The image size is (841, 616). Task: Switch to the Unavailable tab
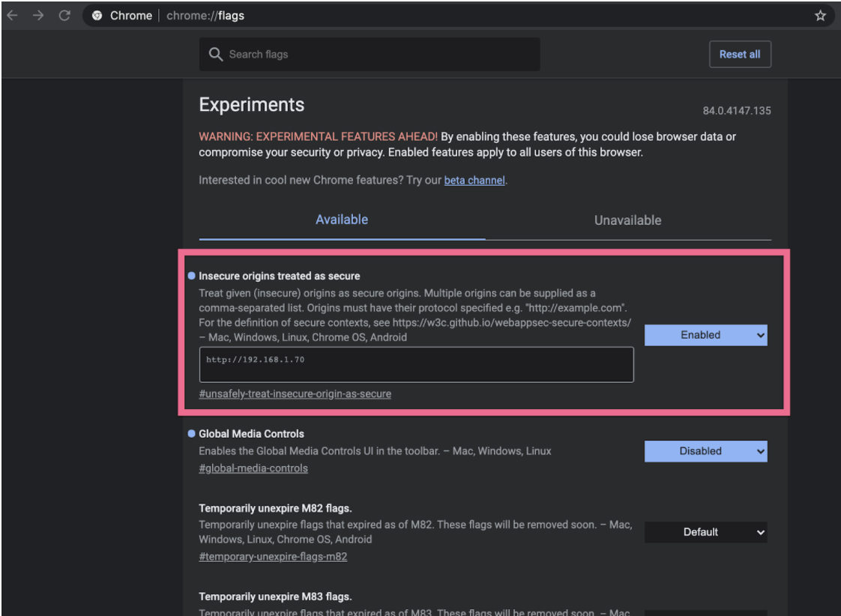click(627, 220)
